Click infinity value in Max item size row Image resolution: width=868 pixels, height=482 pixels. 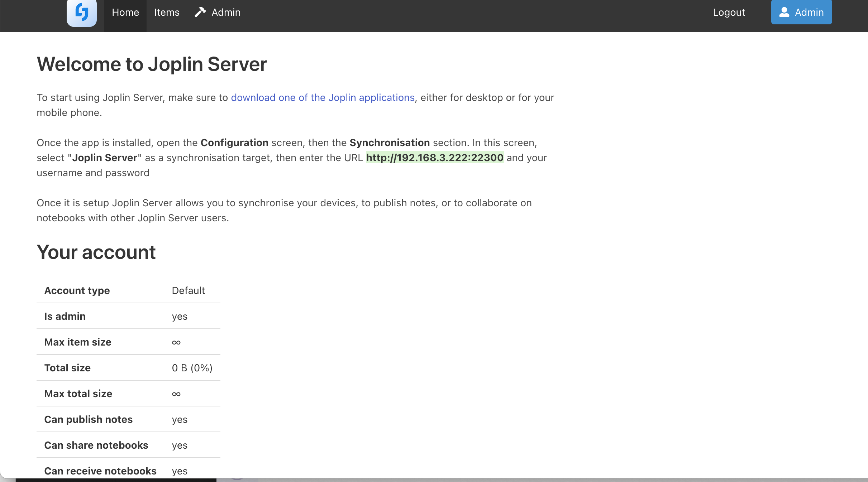click(x=176, y=342)
